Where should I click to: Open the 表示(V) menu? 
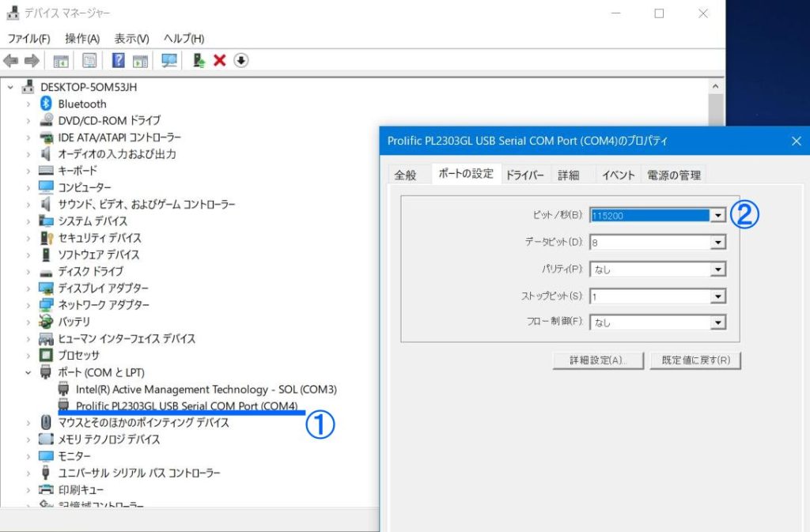[132, 39]
